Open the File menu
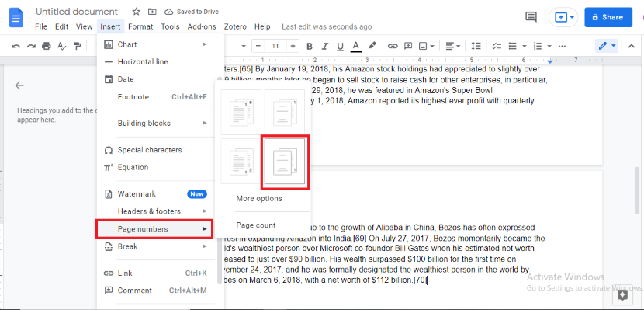Image resolution: width=644 pixels, height=310 pixels. 41,26
